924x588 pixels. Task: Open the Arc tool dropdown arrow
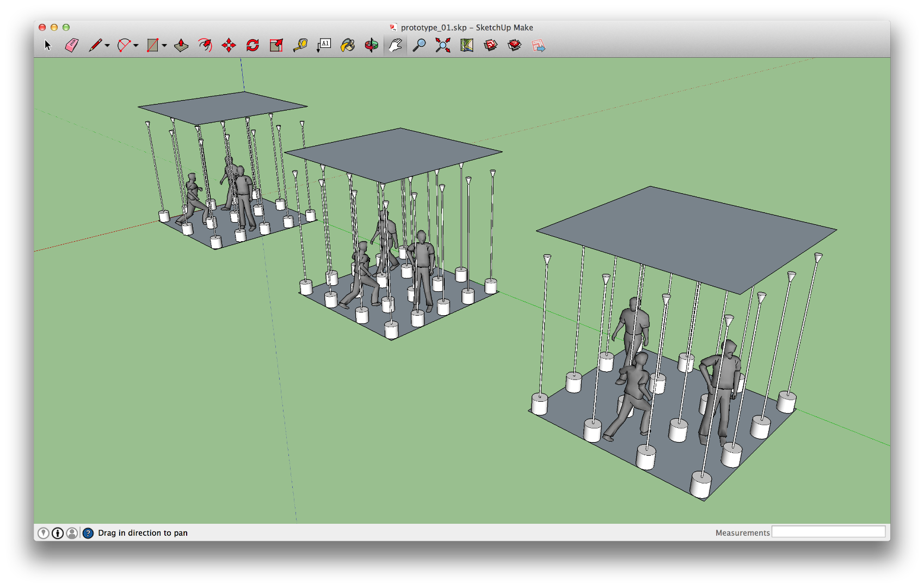[135, 46]
